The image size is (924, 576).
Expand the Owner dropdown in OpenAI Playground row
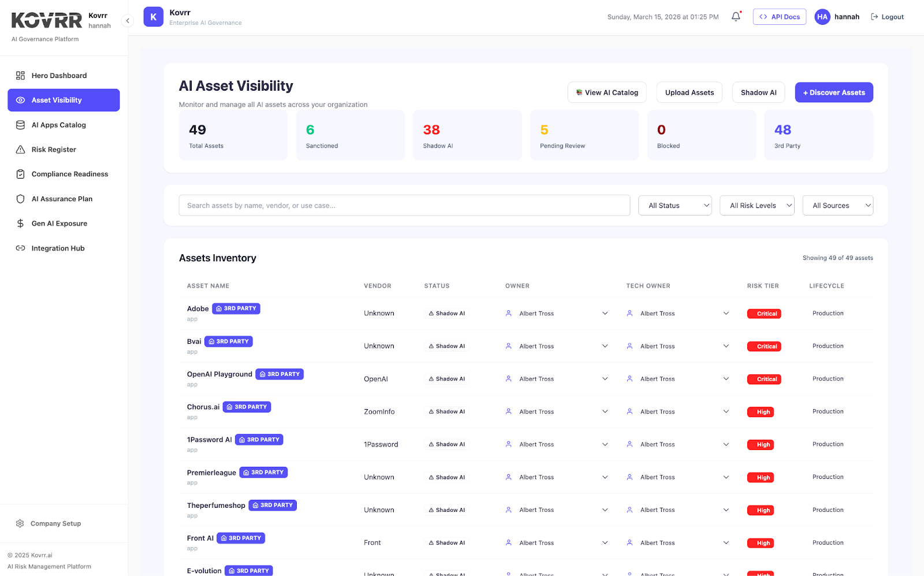[x=605, y=379]
